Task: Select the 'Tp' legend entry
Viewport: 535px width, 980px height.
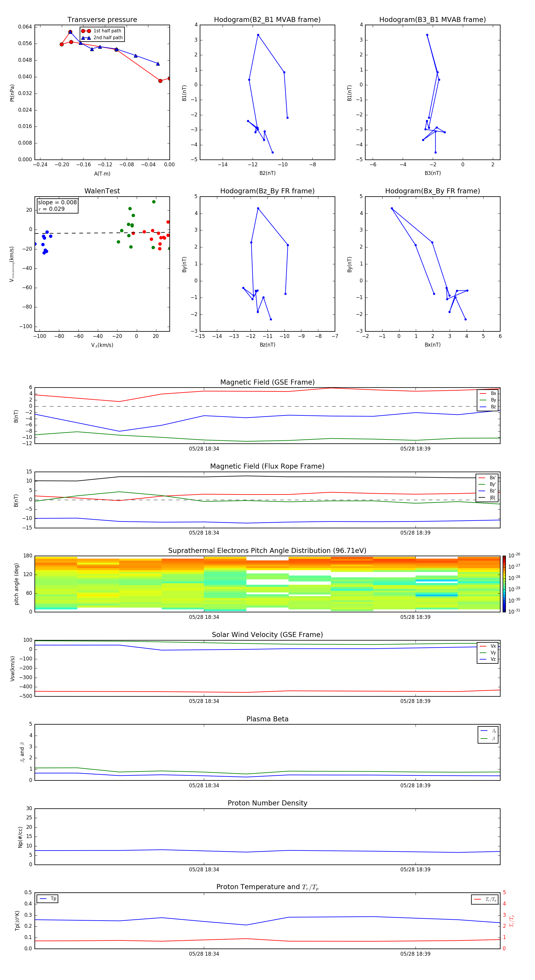Action: pos(48,899)
